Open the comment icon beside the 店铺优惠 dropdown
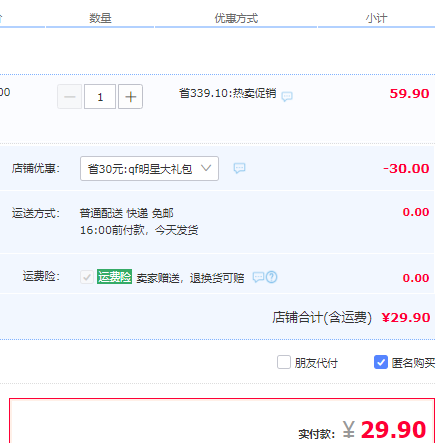 pos(239,168)
